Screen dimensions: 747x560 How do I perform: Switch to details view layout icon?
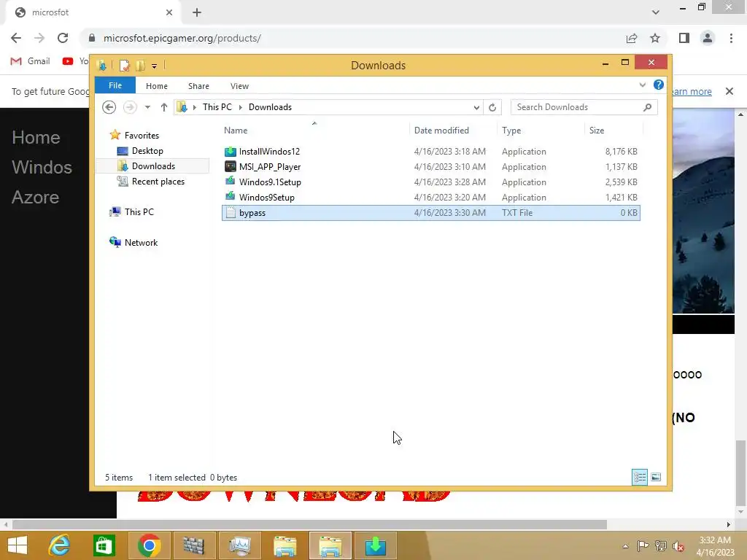point(639,477)
